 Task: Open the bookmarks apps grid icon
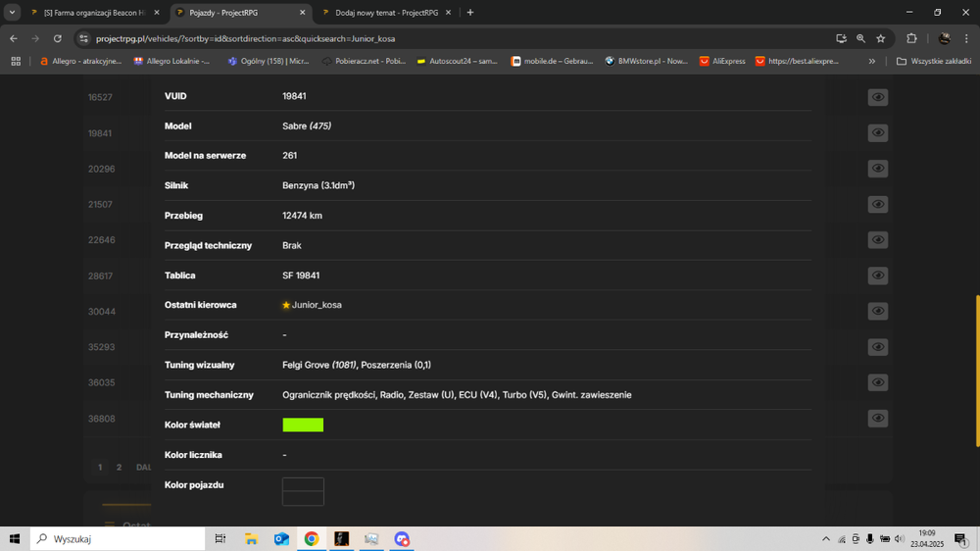tap(16, 62)
